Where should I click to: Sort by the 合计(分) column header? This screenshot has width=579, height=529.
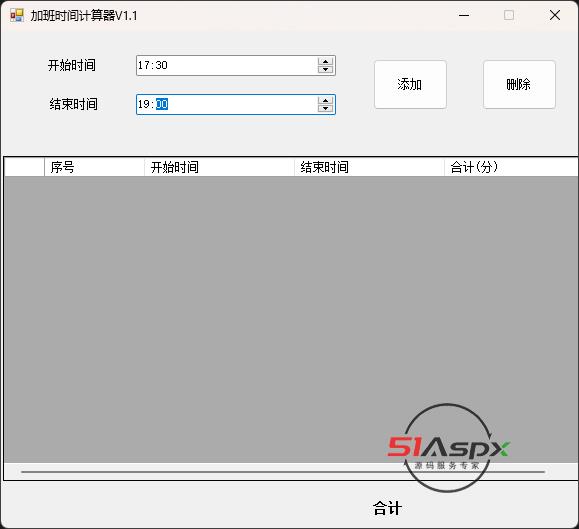point(511,167)
